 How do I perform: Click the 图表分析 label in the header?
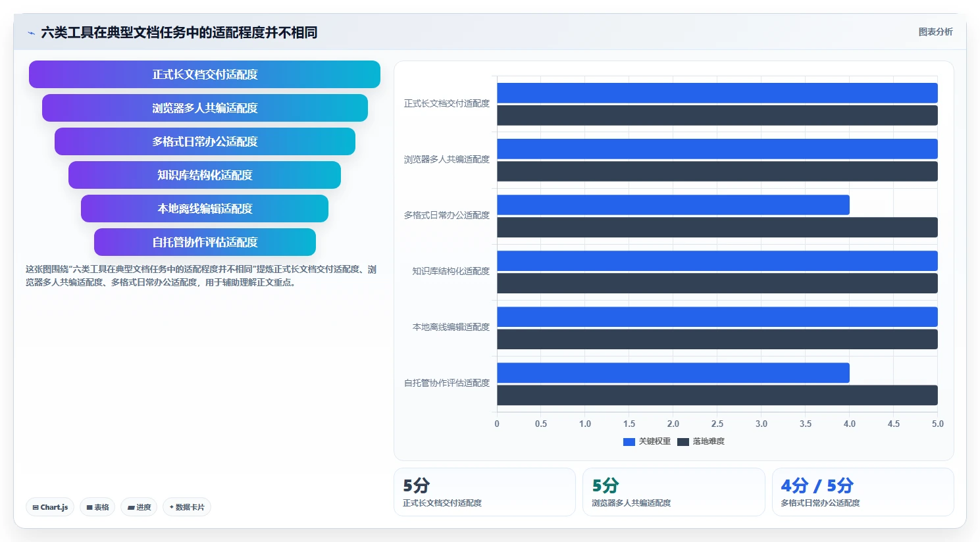pos(935,32)
